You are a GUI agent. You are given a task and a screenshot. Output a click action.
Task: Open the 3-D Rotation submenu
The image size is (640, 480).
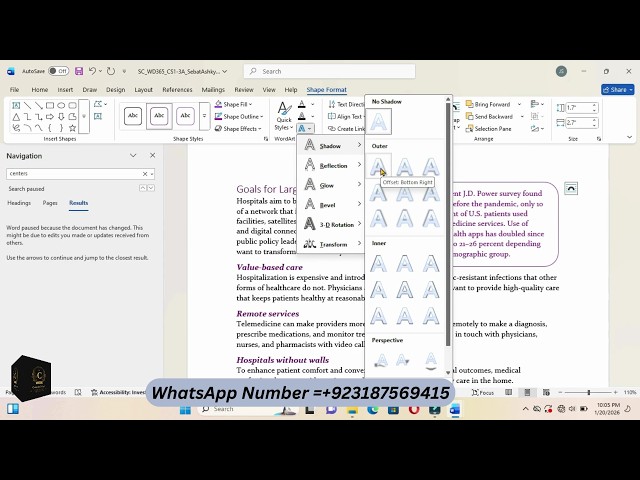click(331, 224)
